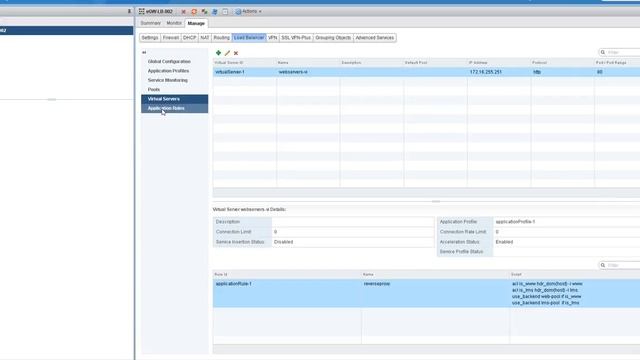Switch to the Summary tab
640x360 pixels.
151,23
